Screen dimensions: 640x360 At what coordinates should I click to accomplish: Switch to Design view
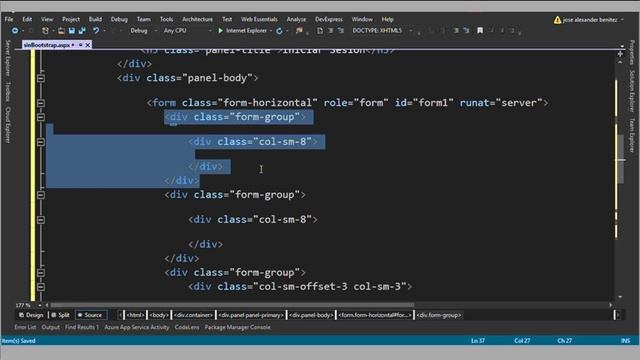tap(31, 315)
